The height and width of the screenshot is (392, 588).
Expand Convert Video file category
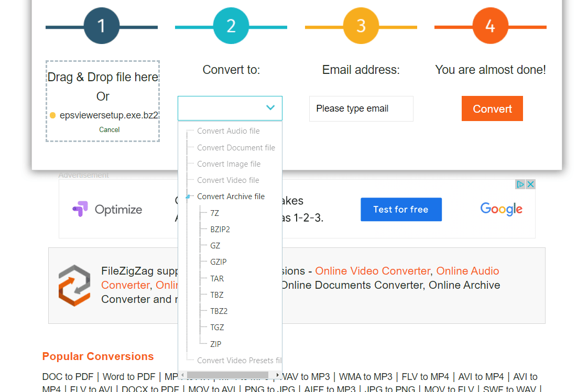click(228, 180)
